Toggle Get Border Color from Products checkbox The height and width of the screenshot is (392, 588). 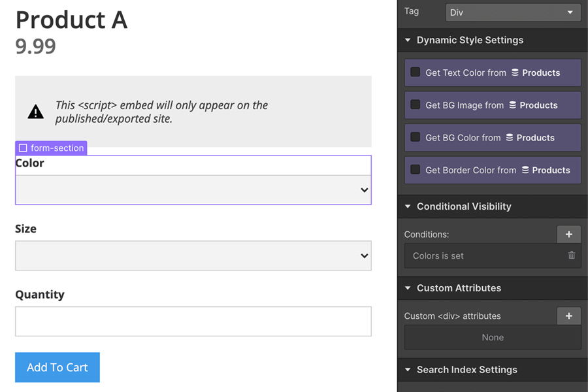(415, 170)
